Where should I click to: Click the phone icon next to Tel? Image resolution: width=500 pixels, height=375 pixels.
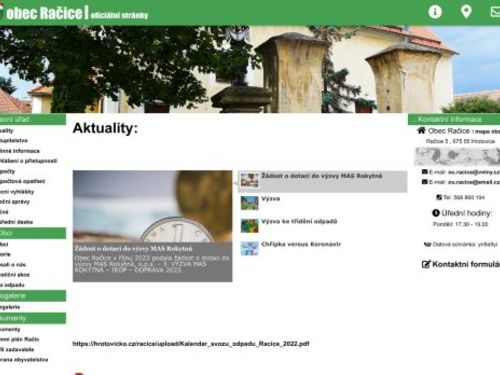[x=439, y=197]
